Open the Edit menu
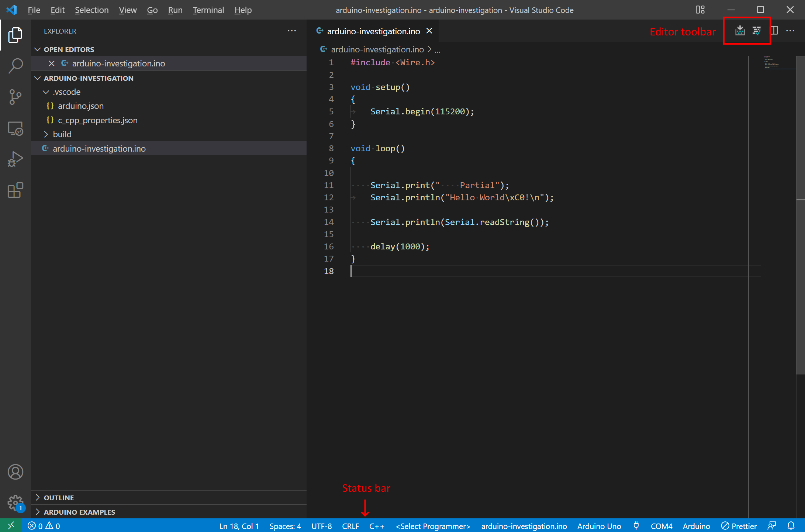Image resolution: width=805 pixels, height=532 pixels. (58, 10)
